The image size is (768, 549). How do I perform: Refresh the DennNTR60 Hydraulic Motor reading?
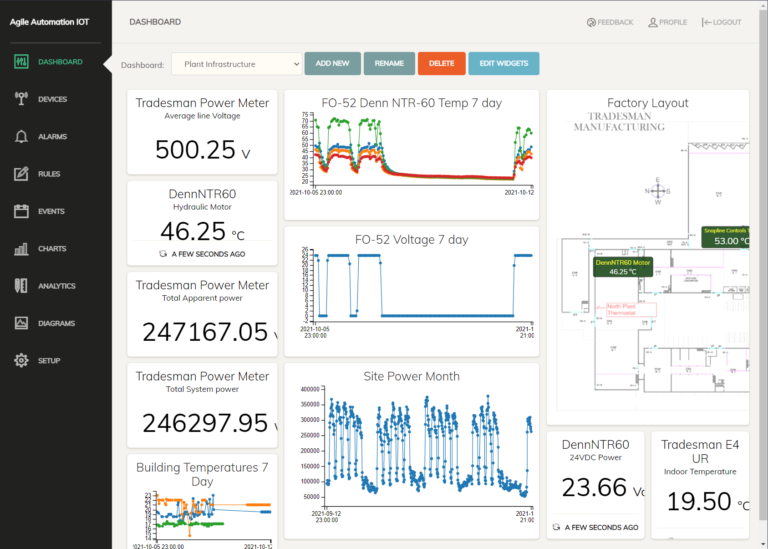click(163, 254)
